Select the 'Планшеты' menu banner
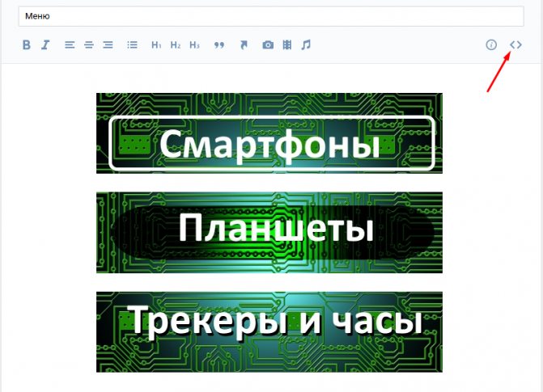 (x=269, y=233)
